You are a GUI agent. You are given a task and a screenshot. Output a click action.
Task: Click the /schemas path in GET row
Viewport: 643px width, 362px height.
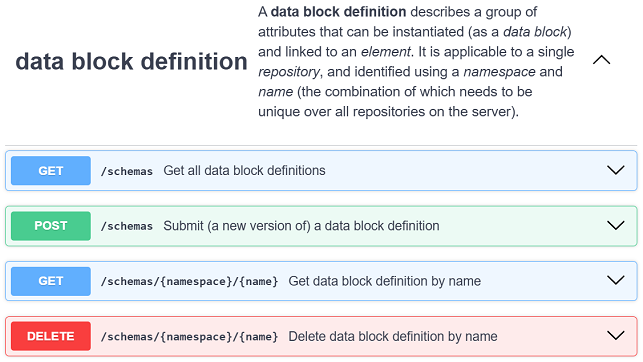[127, 171]
